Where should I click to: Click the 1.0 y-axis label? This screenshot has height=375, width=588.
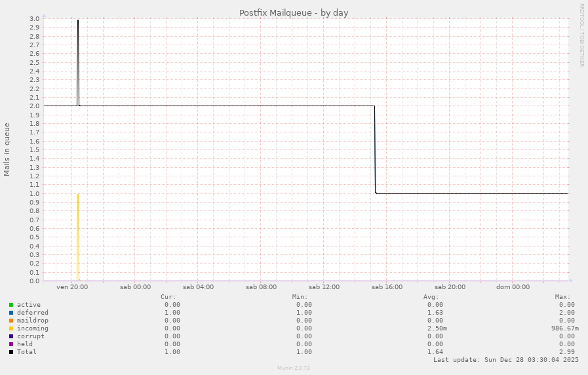[35, 194]
